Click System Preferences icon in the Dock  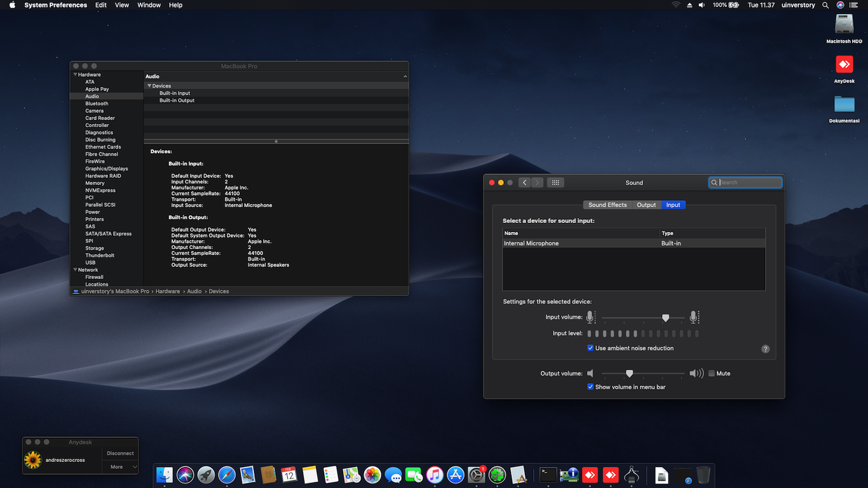(x=477, y=474)
